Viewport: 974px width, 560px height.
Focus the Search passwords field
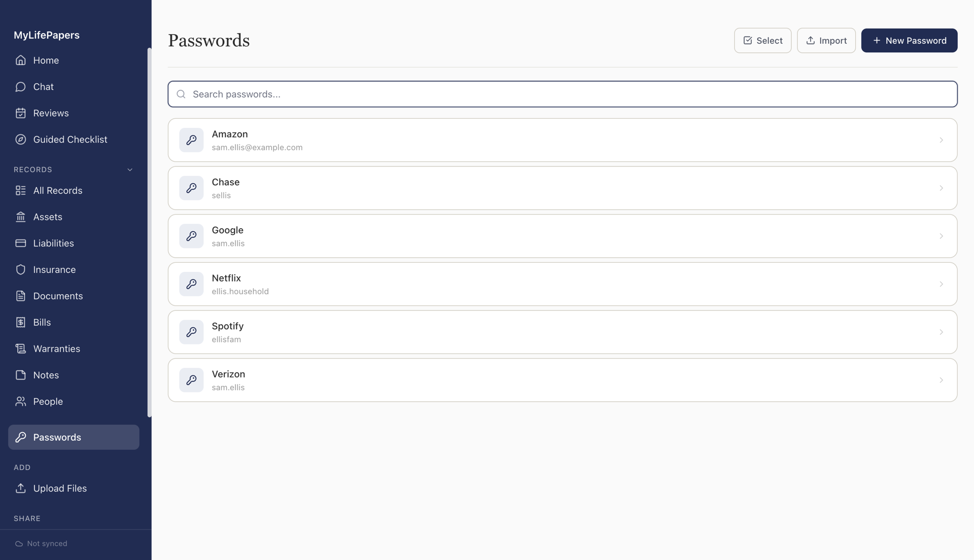(x=563, y=94)
